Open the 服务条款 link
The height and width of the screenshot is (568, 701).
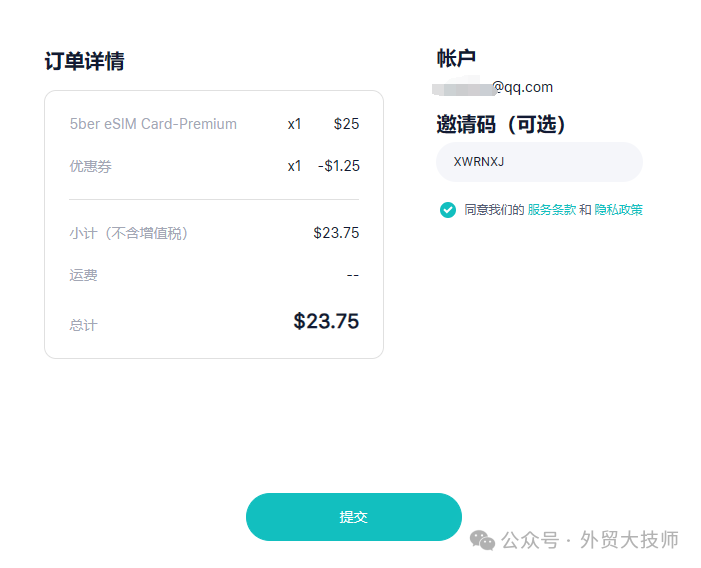click(551, 210)
